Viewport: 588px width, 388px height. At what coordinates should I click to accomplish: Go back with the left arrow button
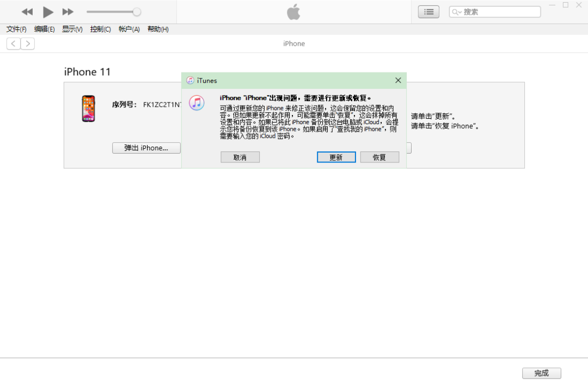[13, 44]
